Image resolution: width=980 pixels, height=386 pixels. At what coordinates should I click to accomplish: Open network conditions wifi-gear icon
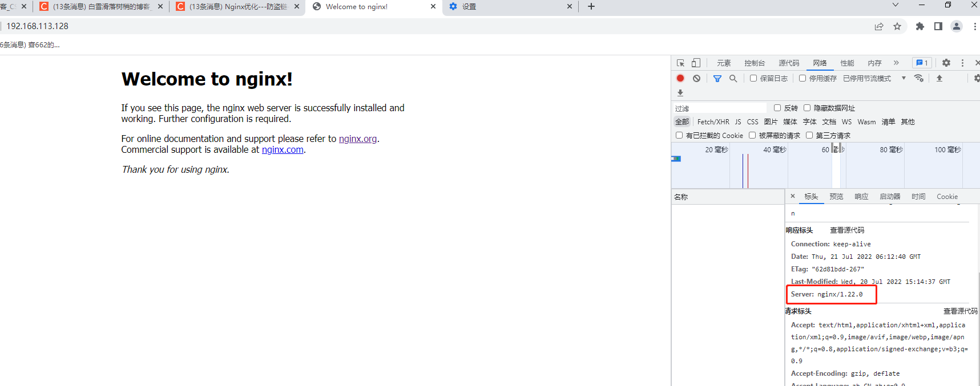tap(919, 78)
